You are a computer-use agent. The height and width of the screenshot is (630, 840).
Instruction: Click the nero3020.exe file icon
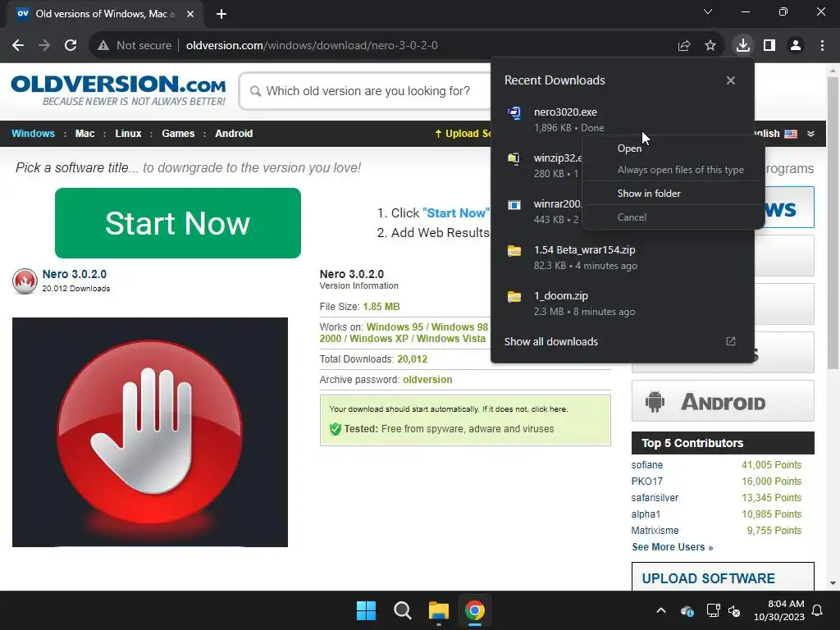(514, 113)
